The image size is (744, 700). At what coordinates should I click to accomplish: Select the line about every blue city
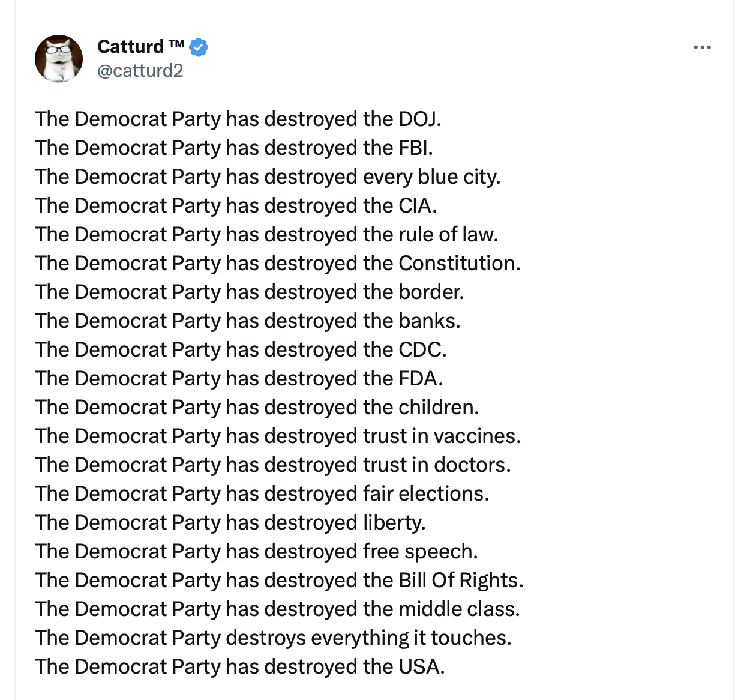268,177
